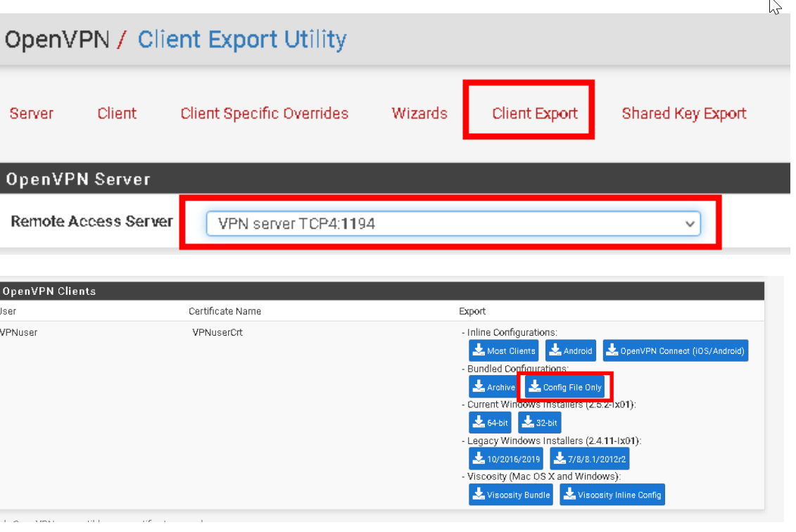Download the Viscosity Bundle
This screenshot has width=796, height=532.
[x=511, y=495]
